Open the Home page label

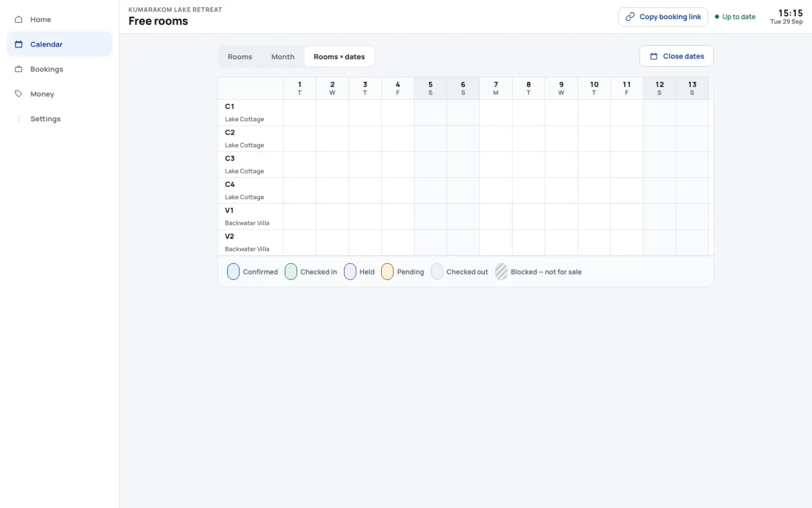(41, 19)
